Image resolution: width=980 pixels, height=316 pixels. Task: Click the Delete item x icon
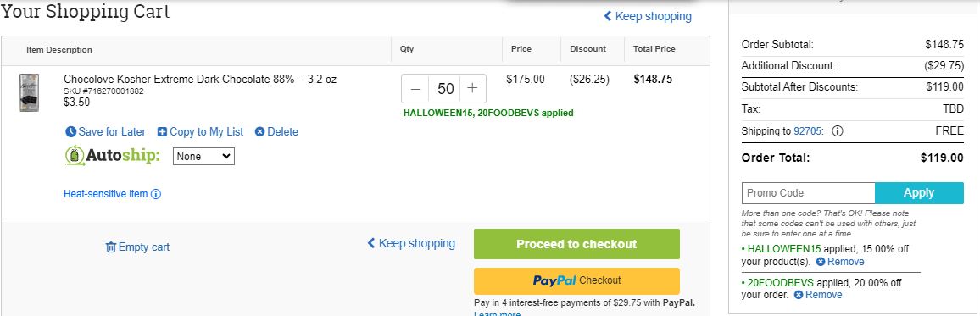259,132
